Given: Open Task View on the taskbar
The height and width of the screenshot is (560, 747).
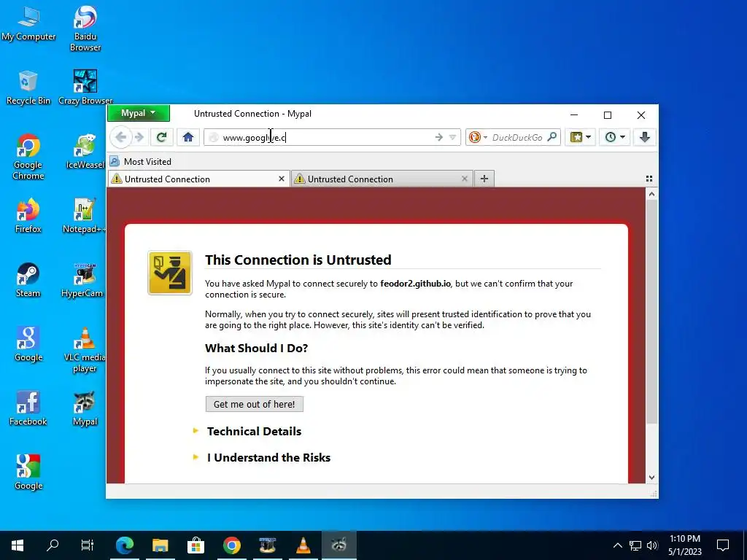Looking at the screenshot, I should tap(88, 545).
